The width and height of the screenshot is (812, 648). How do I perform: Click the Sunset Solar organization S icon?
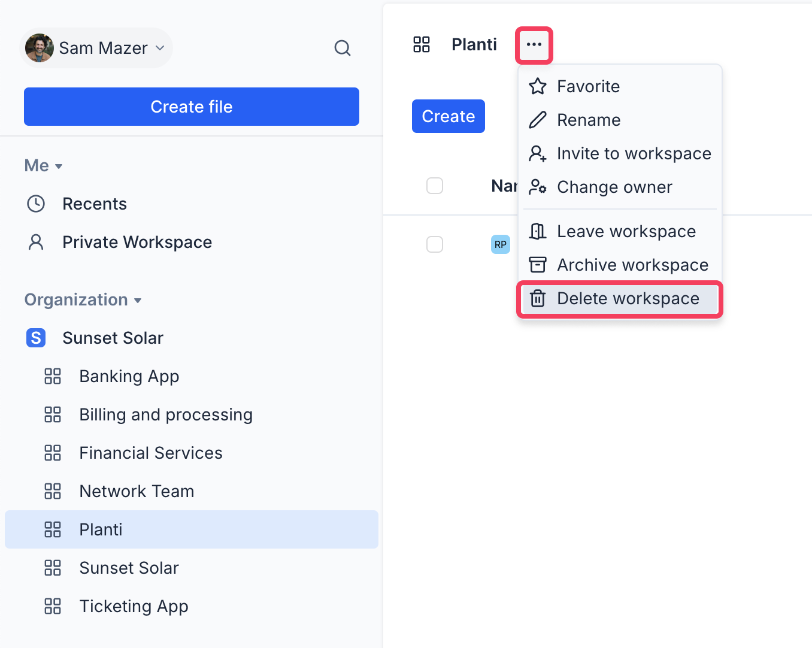pos(36,338)
